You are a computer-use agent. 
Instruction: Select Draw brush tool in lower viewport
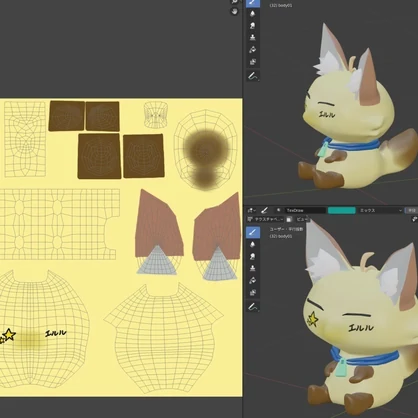(253, 232)
